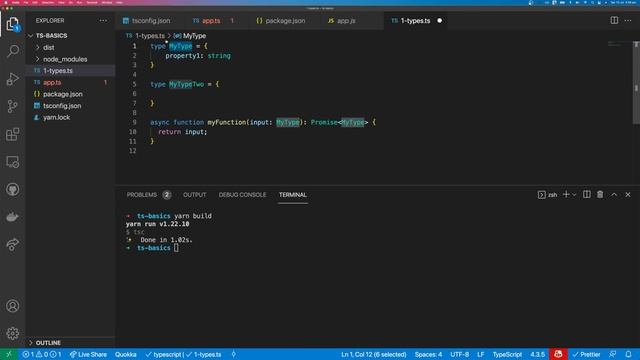Click Quokka status bar item
Viewport: 640px width, 360px height.
[x=126, y=354]
